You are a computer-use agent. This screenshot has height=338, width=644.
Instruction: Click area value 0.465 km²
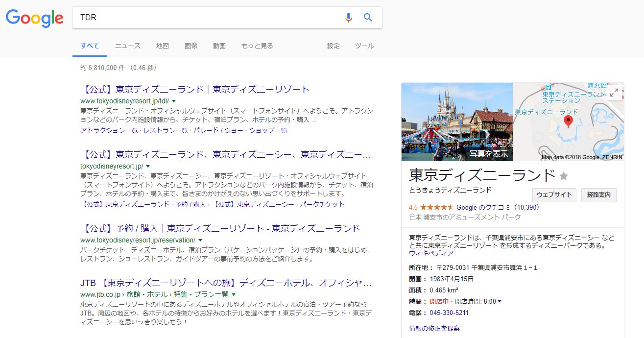coord(444,290)
